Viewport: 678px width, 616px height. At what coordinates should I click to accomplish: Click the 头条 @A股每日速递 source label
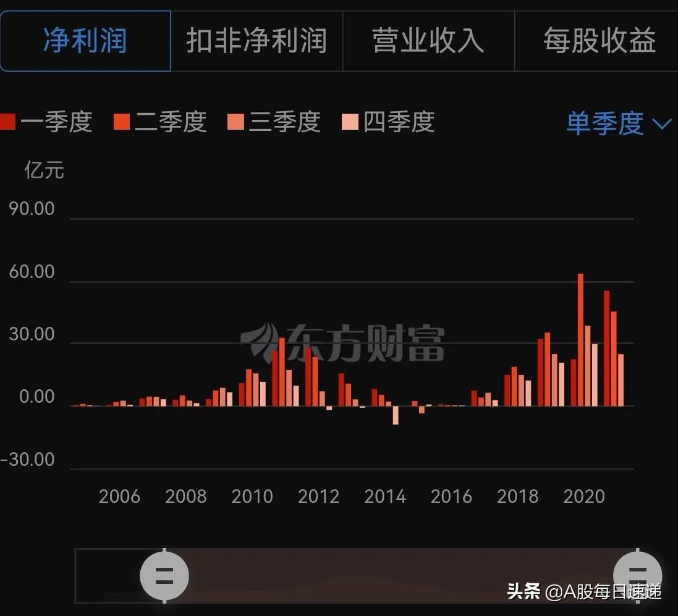[584, 591]
